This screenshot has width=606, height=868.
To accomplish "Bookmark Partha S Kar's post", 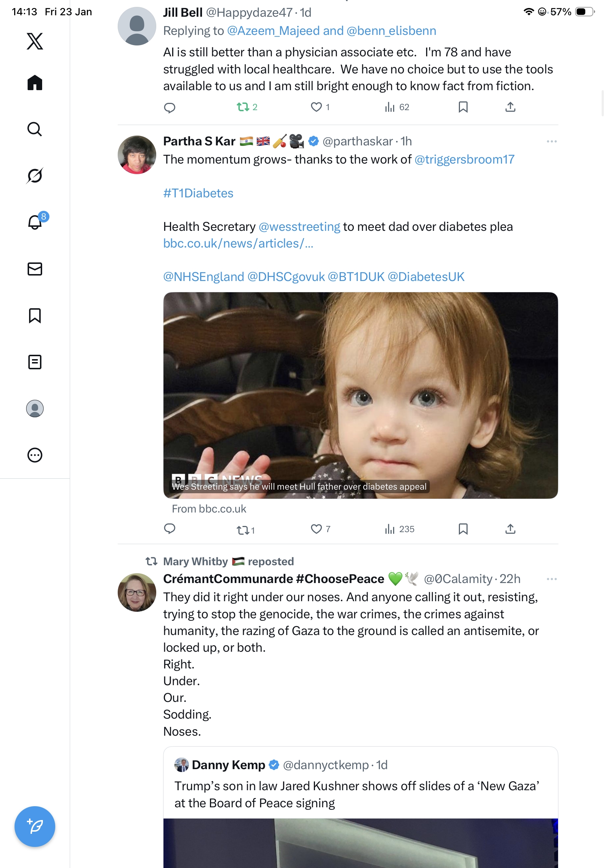I will click(463, 529).
